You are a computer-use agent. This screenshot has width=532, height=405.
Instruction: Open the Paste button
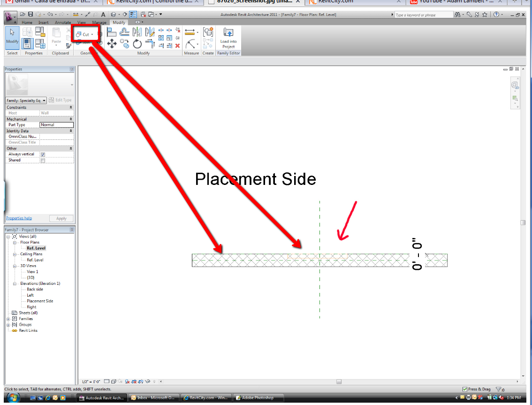coord(56,38)
